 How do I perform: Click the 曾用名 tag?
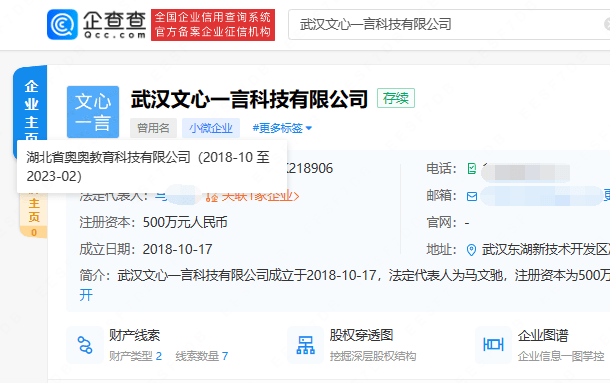[153, 128]
